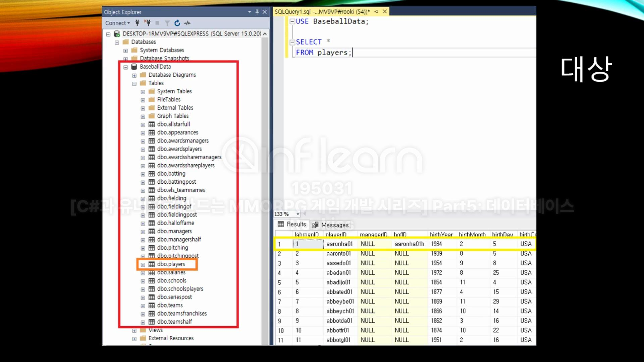Expand the dbo.players table node
The width and height of the screenshot is (644, 362).
coord(143,264)
